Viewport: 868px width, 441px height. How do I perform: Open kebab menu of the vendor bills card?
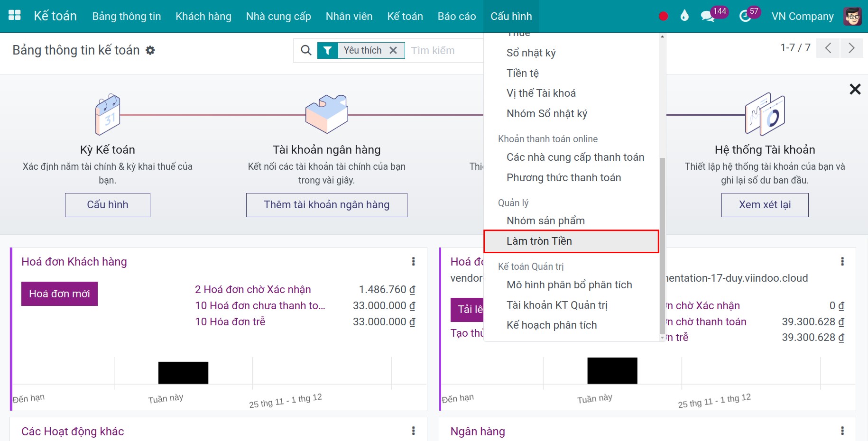842,261
